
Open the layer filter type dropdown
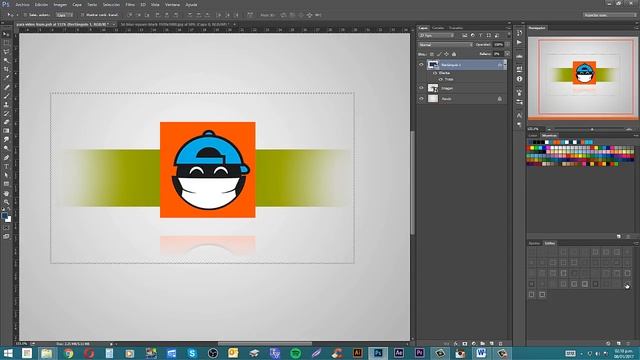(437, 36)
